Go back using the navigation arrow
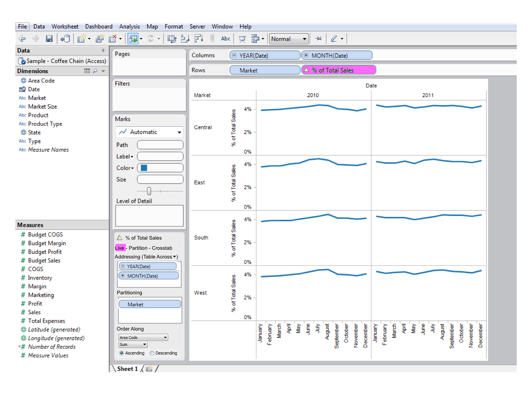Image resolution: width=532 pixels, height=418 pixels. (22, 38)
